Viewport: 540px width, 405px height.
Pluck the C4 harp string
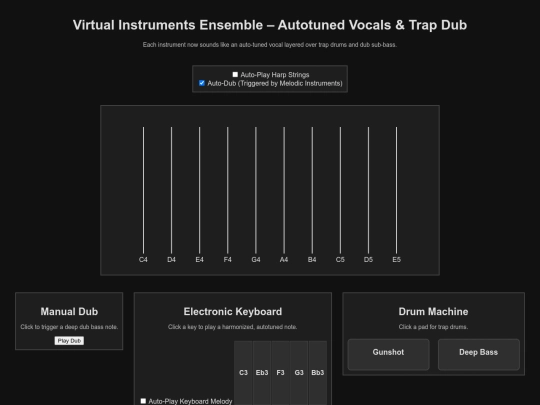click(x=144, y=190)
